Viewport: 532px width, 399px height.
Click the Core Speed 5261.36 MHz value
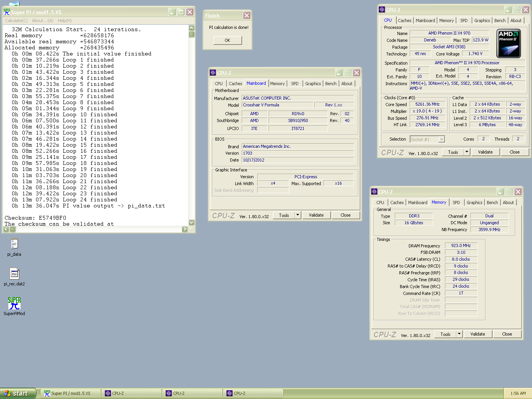point(427,104)
